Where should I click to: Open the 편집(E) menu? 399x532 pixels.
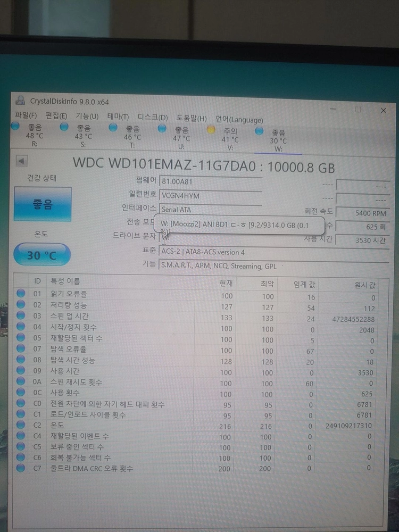[x=56, y=116]
